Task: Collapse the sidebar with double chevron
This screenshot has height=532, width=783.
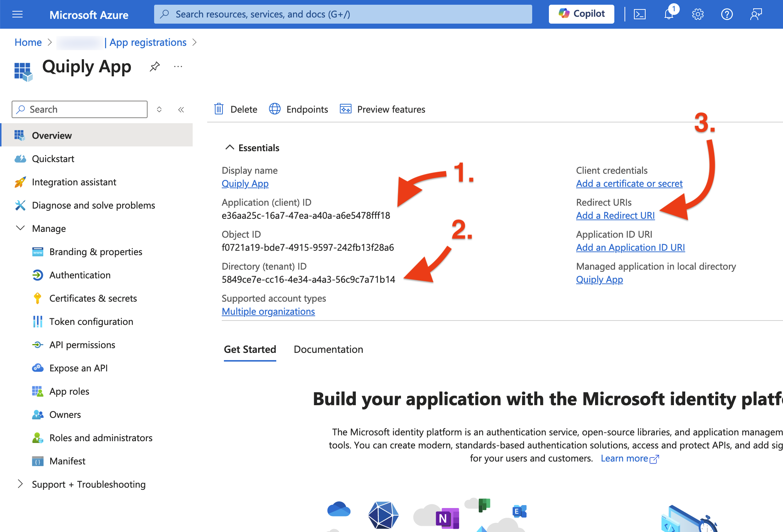Action: (x=181, y=109)
